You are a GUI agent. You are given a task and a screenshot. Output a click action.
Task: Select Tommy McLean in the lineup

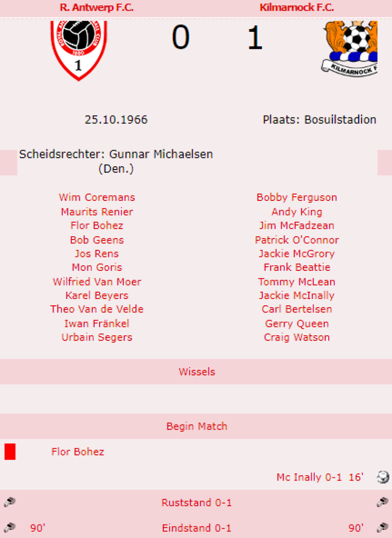pyautogui.click(x=296, y=282)
